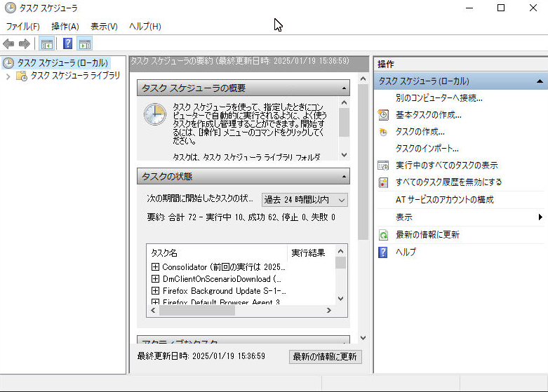Collapse the タスクの状態 section

(343, 177)
